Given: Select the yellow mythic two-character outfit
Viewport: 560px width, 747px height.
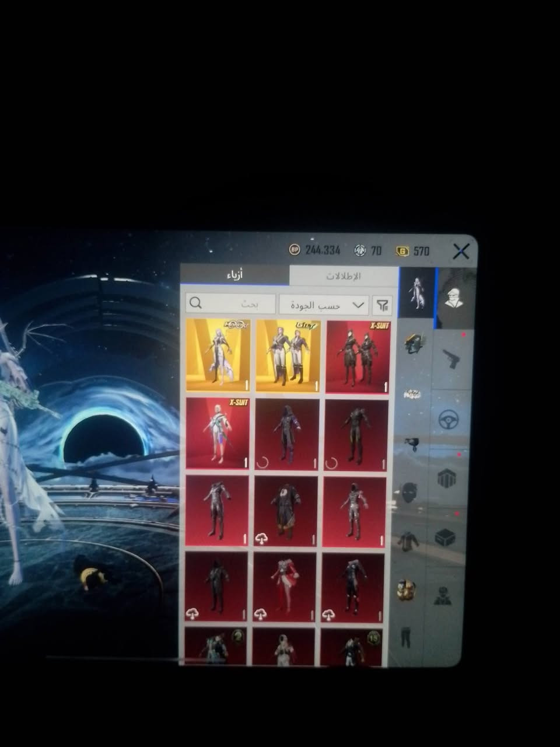Looking at the screenshot, I should 288,356.
